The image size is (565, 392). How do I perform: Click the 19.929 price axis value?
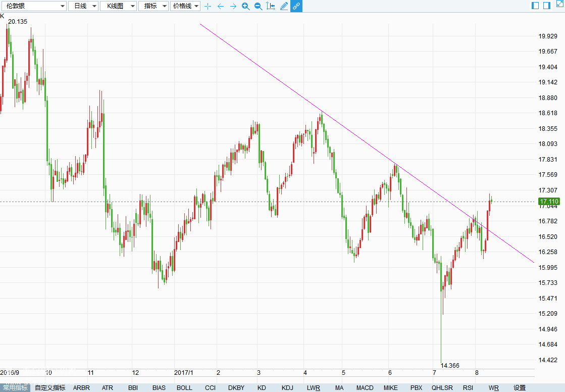point(548,36)
